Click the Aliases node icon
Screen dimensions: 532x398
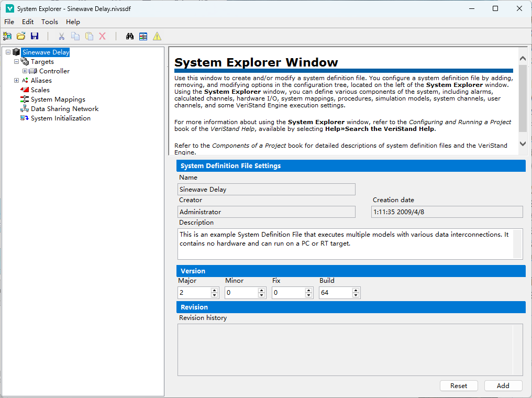[x=25, y=81]
